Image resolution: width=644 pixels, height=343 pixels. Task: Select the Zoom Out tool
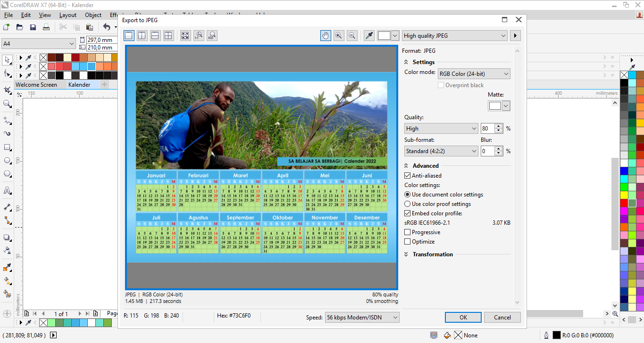pyautogui.click(x=352, y=35)
